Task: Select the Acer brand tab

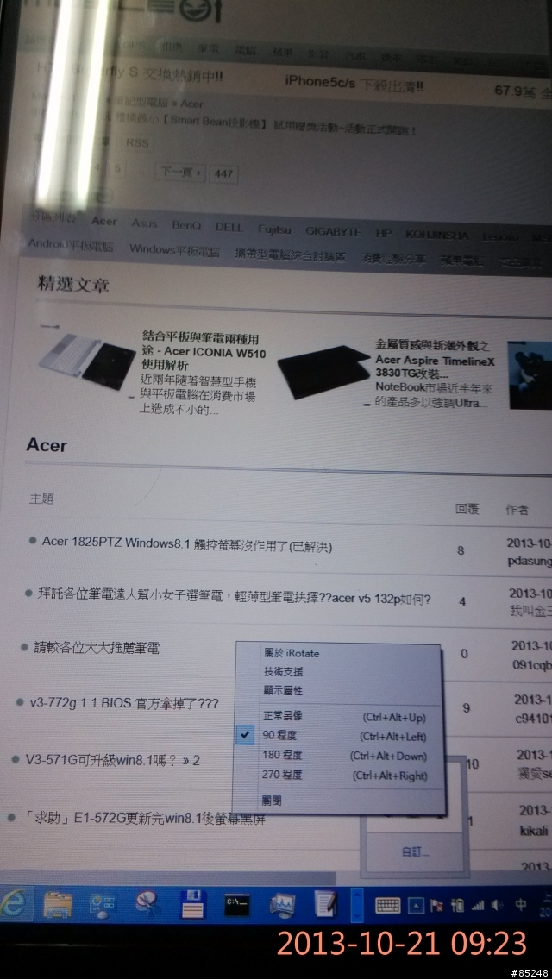Action: pos(104,221)
